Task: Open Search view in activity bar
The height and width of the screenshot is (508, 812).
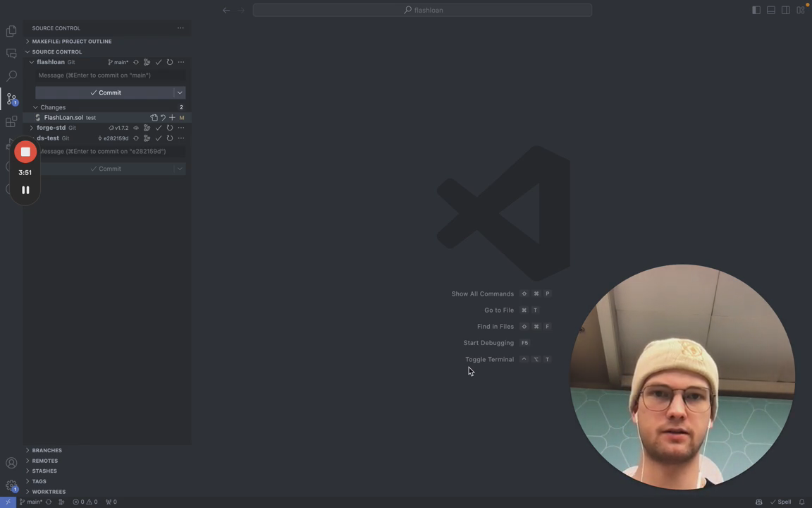Action: (x=11, y=76)
